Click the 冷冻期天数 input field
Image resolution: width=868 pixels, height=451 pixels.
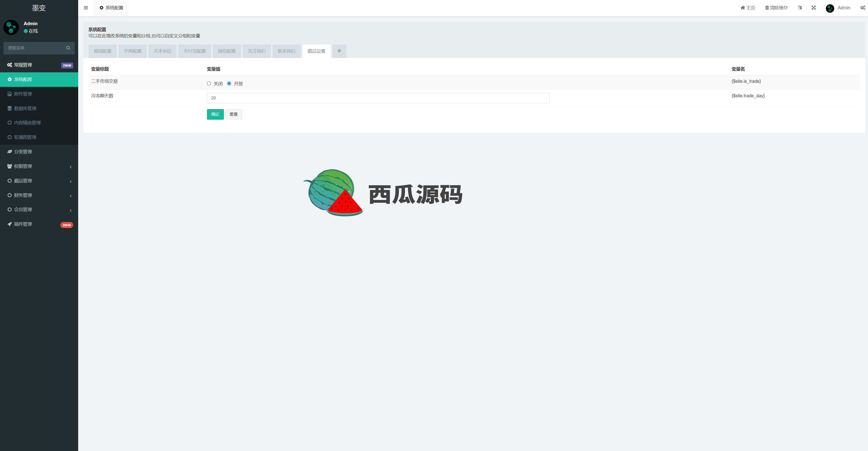pyautogui.click(x=378, y=98)
